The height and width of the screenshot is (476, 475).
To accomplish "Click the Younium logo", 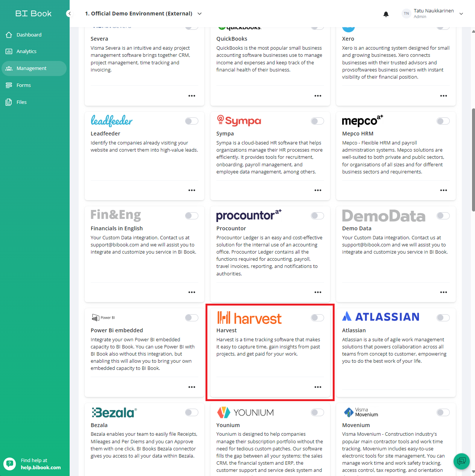I will (245, 412).
